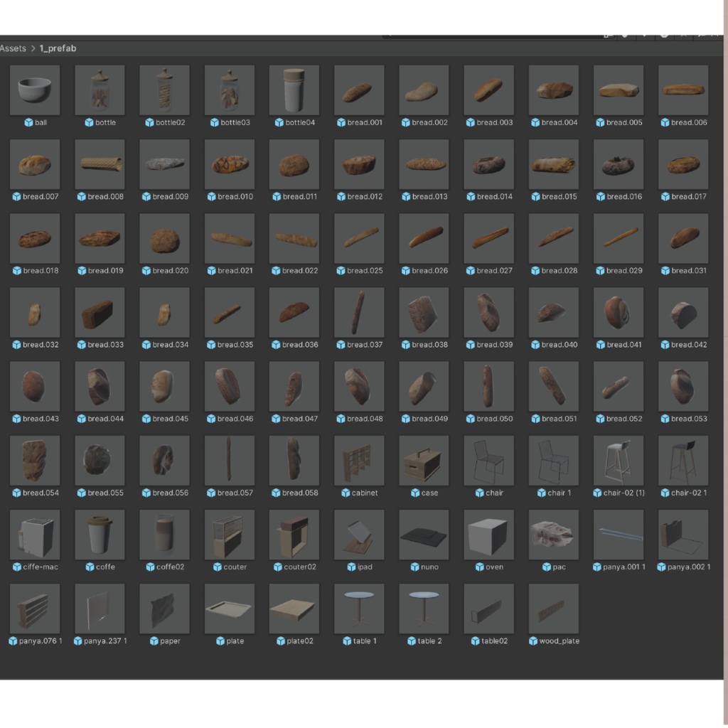Select the ipad prefab
Screen dimensions: 728x728
pyautogui.click(x=359, y=534)
